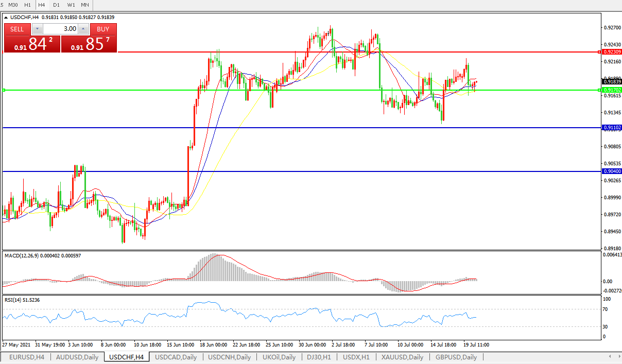622x364 pixels.
Task: Switch to the M30 timeframe
Action: point(13,5)
